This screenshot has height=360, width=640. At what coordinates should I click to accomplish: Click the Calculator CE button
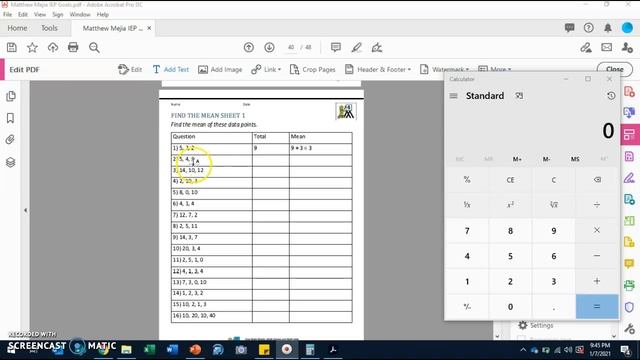click(510, 180)
